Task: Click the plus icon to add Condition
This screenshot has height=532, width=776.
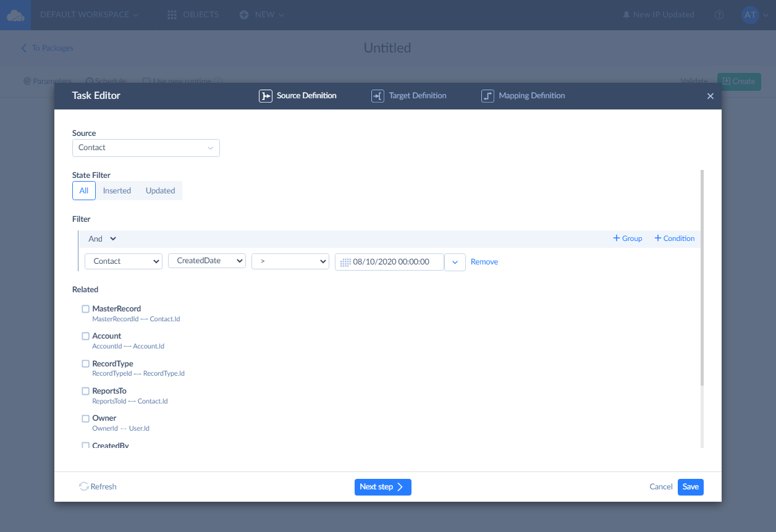Action: (657, 239)
